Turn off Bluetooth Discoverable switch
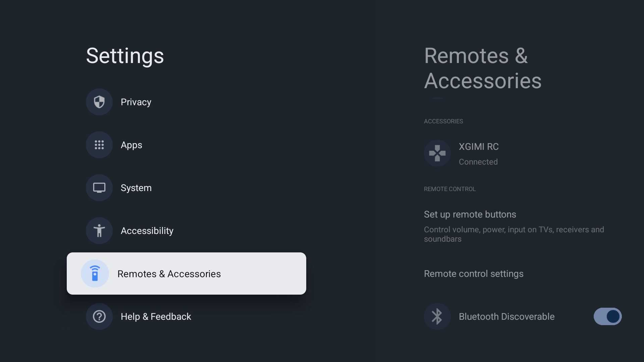Screen dimensions: 644x362 (x=607, y=316)
